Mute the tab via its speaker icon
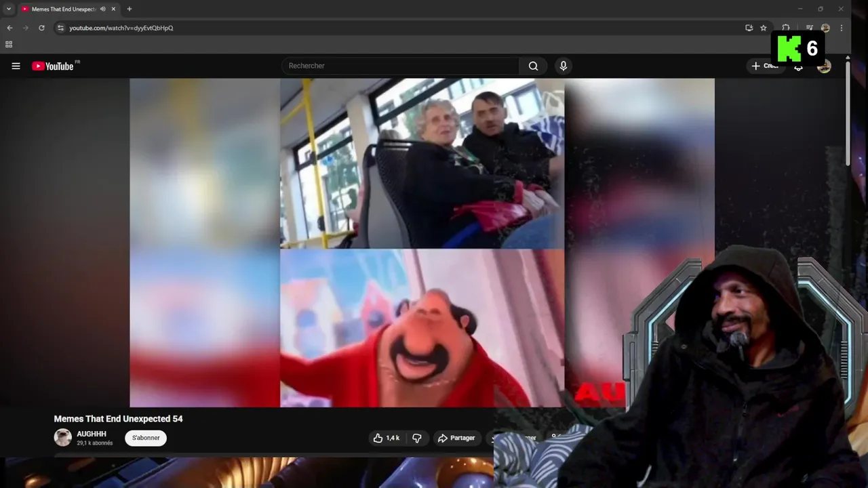 [103, 9]
